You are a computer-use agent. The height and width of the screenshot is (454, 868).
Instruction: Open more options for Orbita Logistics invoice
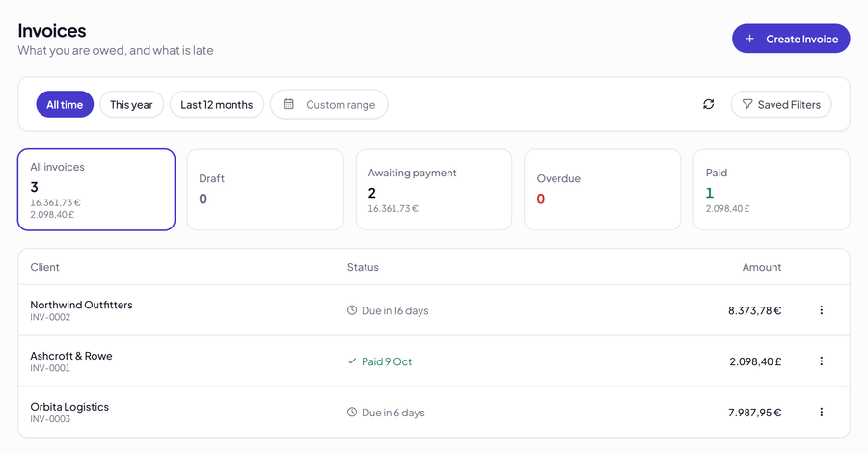822,412
